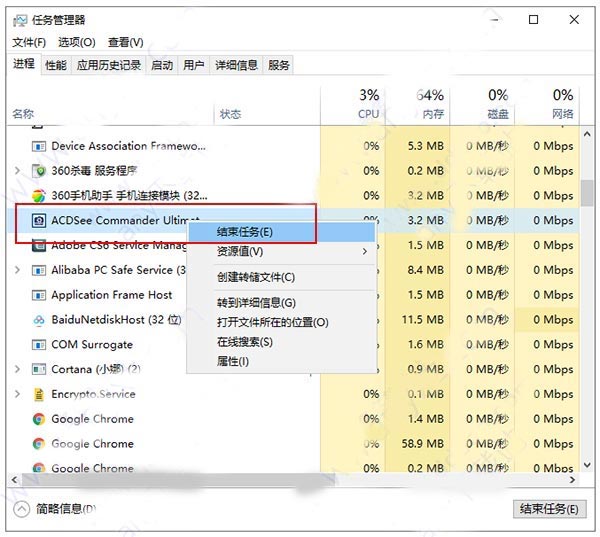Viewport: 600px width, 537px height.
Task: Select 打开文件所在的位置(O) menu entry
Action: [x=282, y=323]
